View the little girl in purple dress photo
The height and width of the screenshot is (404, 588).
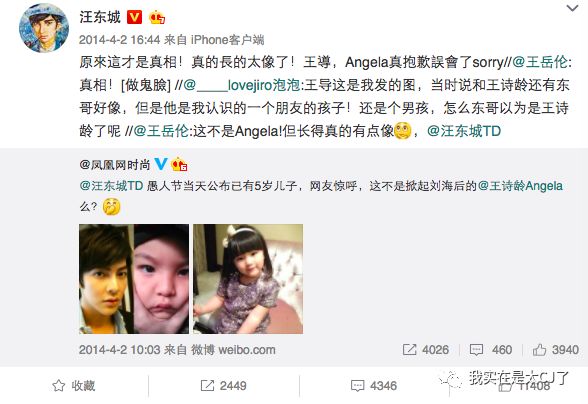tap(248, 279)
